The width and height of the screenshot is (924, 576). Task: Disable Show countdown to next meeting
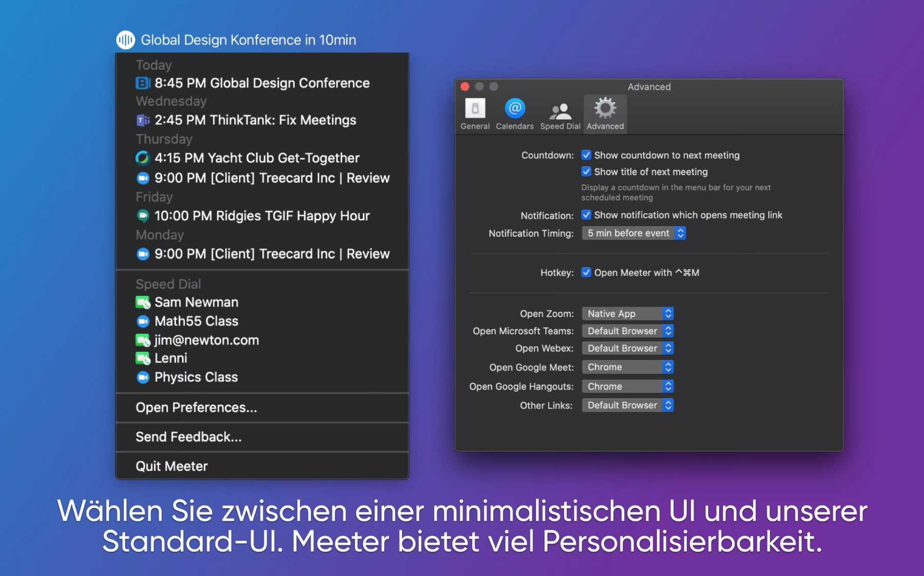coord(586,155)
